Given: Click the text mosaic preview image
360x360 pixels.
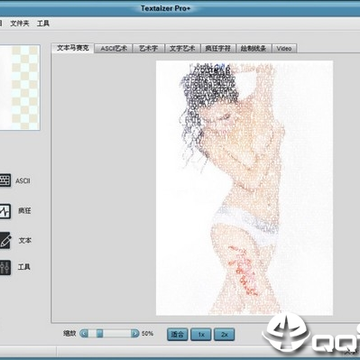Looking at the screenshot, I should [244, 188].
